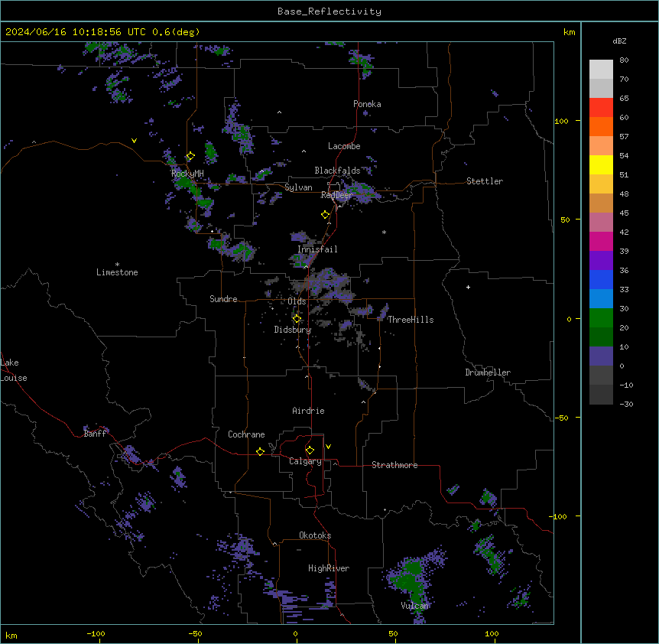
Task: Select the yellow diamond marker below Cochrane
Action: [x=260, y=451]
